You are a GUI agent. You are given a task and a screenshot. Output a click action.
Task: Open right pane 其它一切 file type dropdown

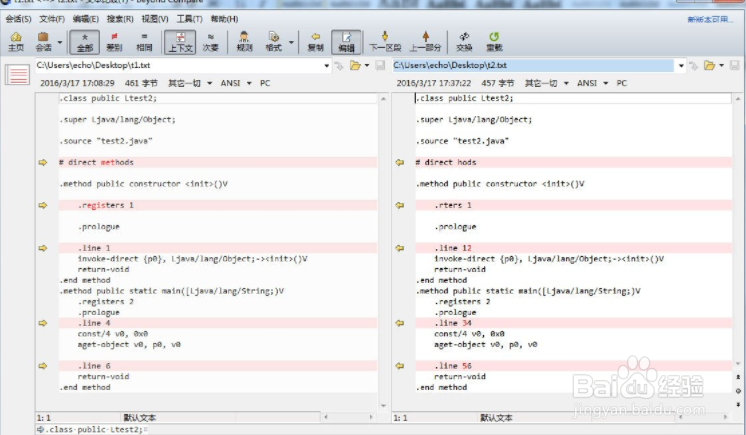tap(546, 83)
